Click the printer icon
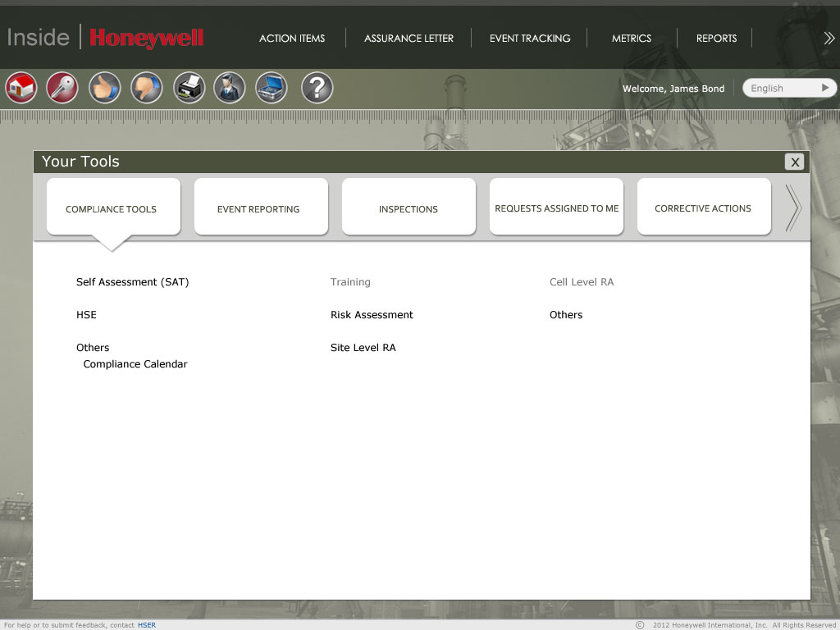 pos(189,88)
